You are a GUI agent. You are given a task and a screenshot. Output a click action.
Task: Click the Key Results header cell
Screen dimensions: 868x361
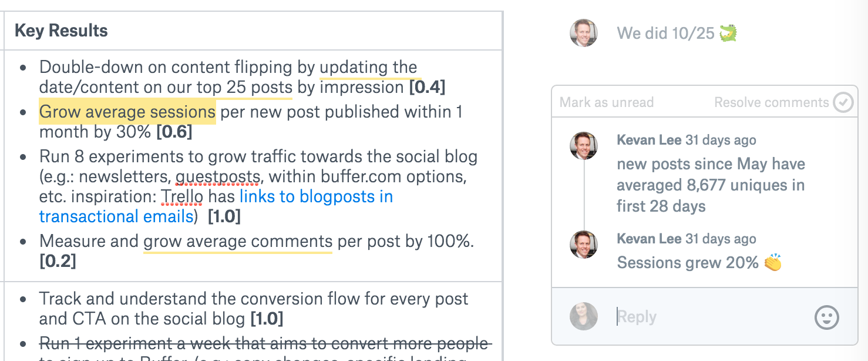click(x=253, y=31)
